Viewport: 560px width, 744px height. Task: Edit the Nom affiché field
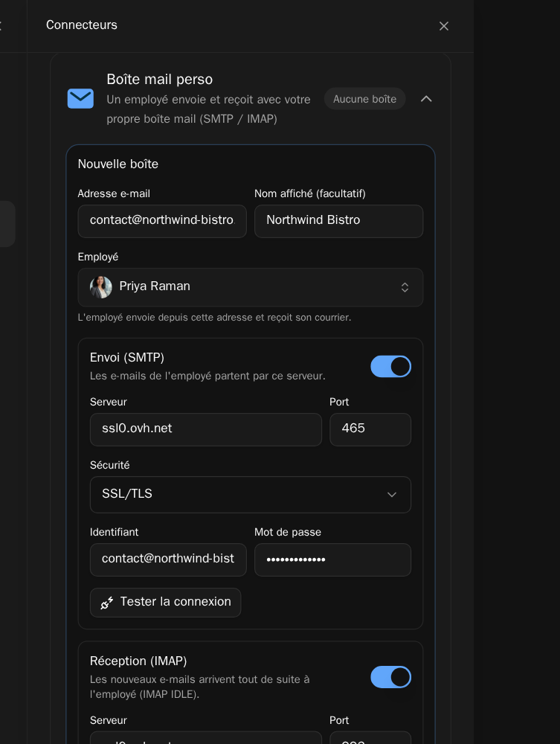click(338, 221)
